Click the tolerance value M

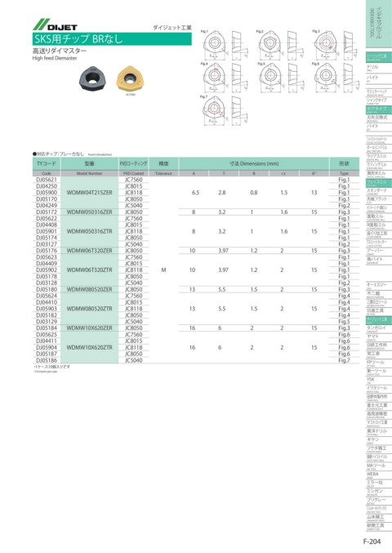163,270
